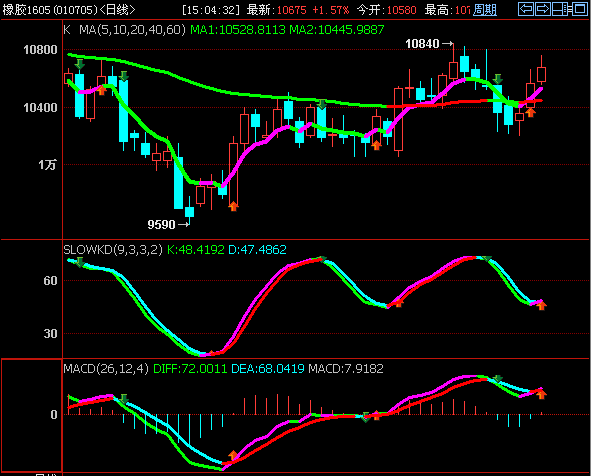Screen dimensions: 591x476
Task: Click the 9590 low price annotation
Action: coord(161,225)
